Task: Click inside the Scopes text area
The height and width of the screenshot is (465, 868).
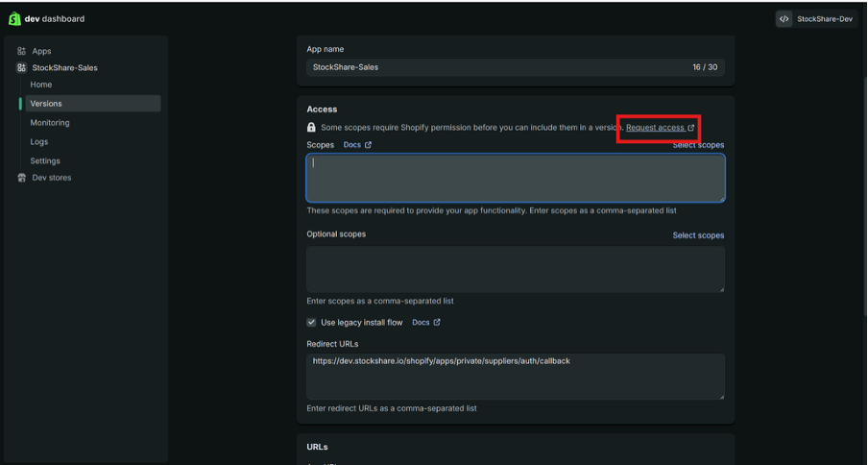Action: pyautogui.click(x=516, y=178)
